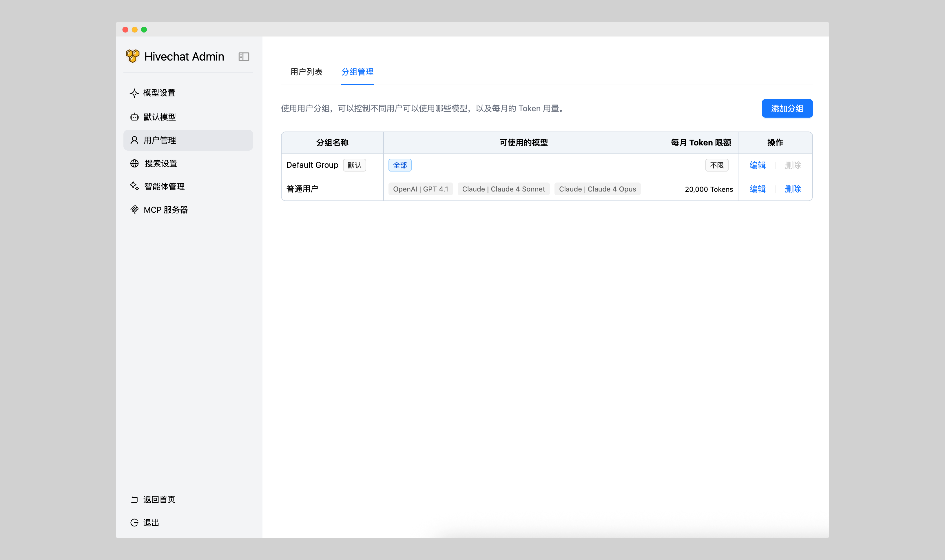Click the logout icon beside 退出
The image size is (945, 560).
(x=134, y=523)
